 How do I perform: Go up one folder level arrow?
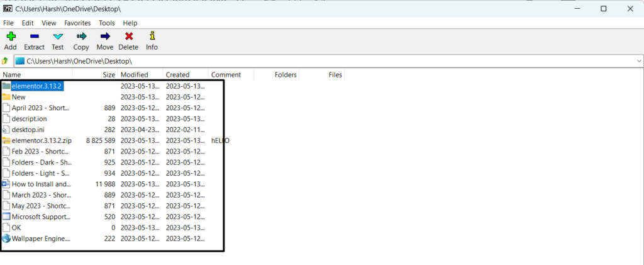[x=5, y=61]
